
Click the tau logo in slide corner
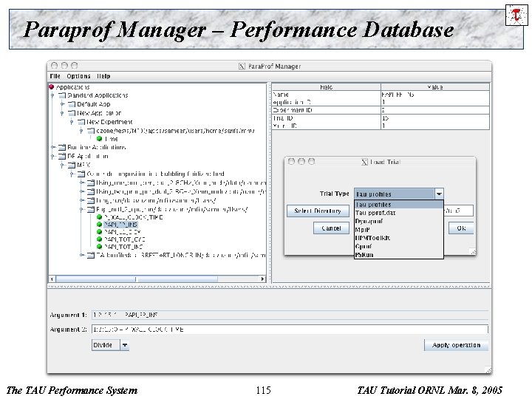click(x=516, y=15)
